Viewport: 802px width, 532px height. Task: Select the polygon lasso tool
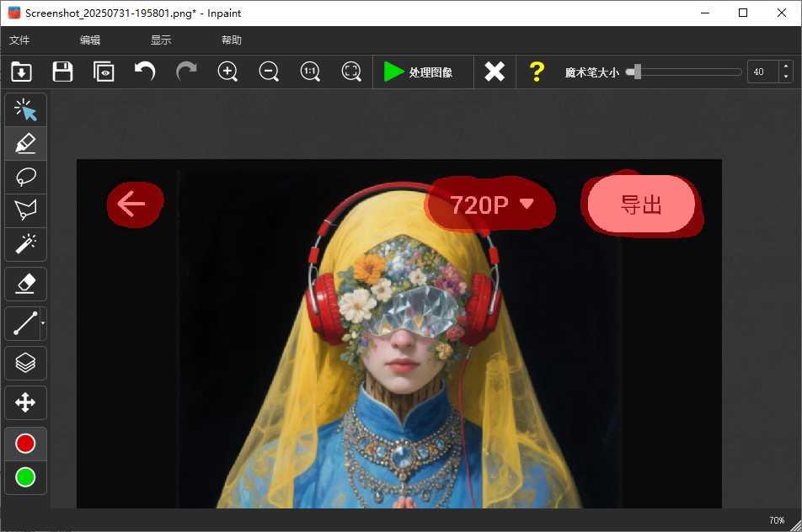pos(25,210)
